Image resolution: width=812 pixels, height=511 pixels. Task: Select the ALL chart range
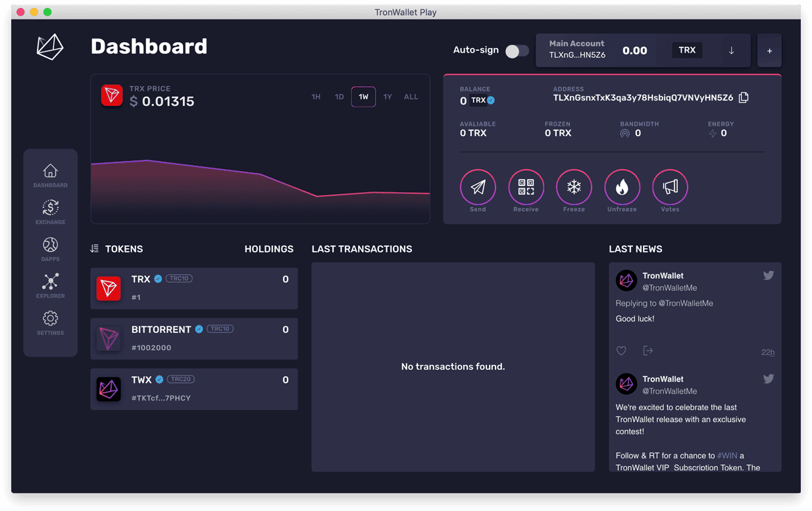coord(411,97)
